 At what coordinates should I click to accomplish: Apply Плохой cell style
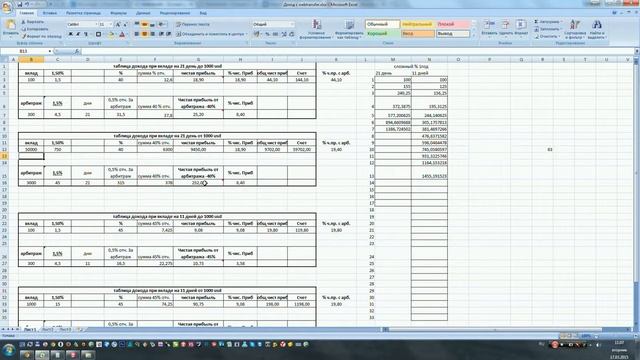coord(452,24)
